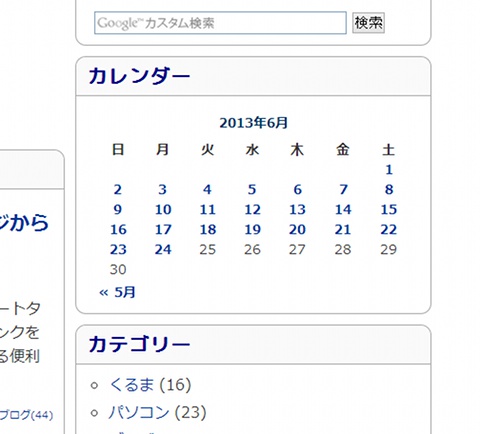Click the 火 weekday header
The height and width of the screenshot is (434, 480).
pos(207,150)
